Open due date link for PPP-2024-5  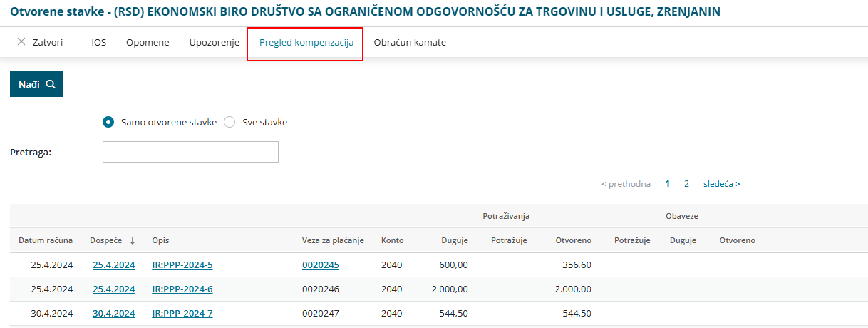coord(114,265)
